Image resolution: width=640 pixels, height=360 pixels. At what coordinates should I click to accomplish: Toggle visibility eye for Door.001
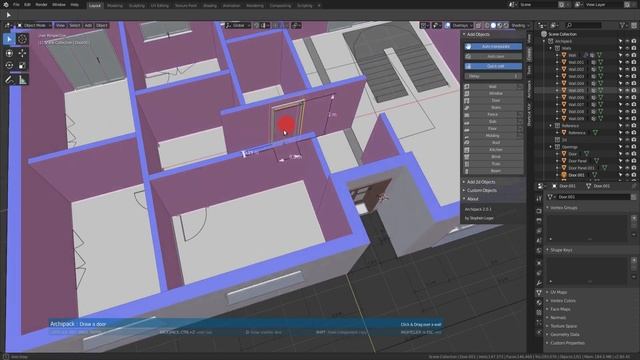coord(628,175)
